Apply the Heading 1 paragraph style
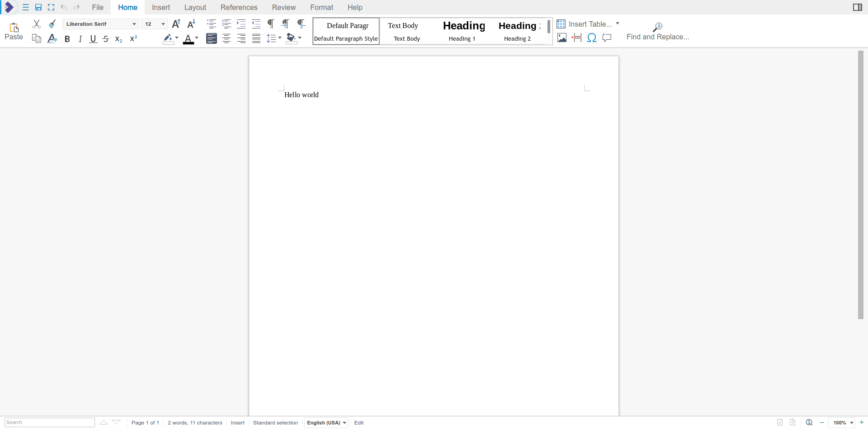The image size is (868, 429). click(x=464, y=31)
